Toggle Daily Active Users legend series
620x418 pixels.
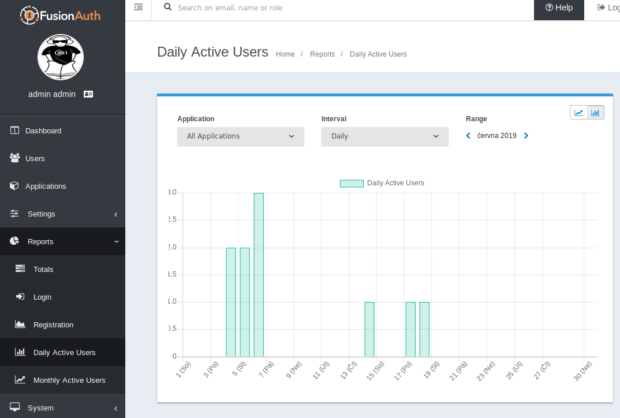[382, 183]
